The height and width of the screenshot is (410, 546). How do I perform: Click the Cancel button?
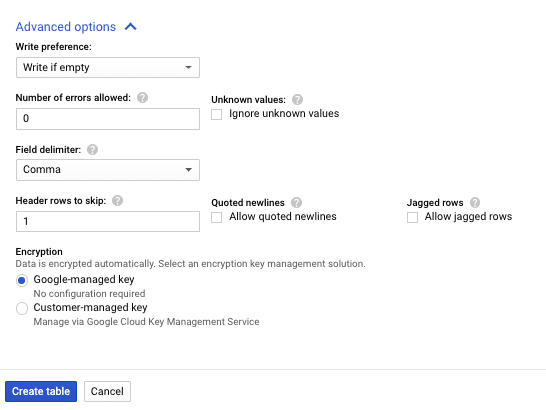click(x=107, y=391)
